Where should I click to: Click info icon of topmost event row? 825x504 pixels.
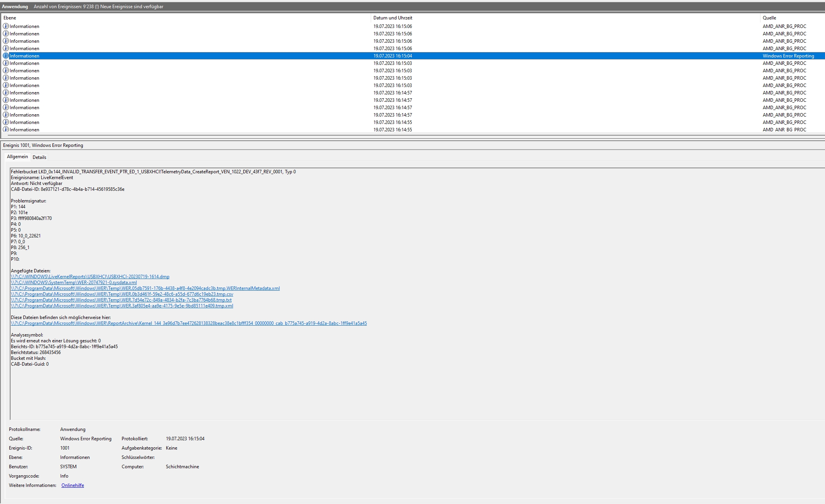coord(5,26)
